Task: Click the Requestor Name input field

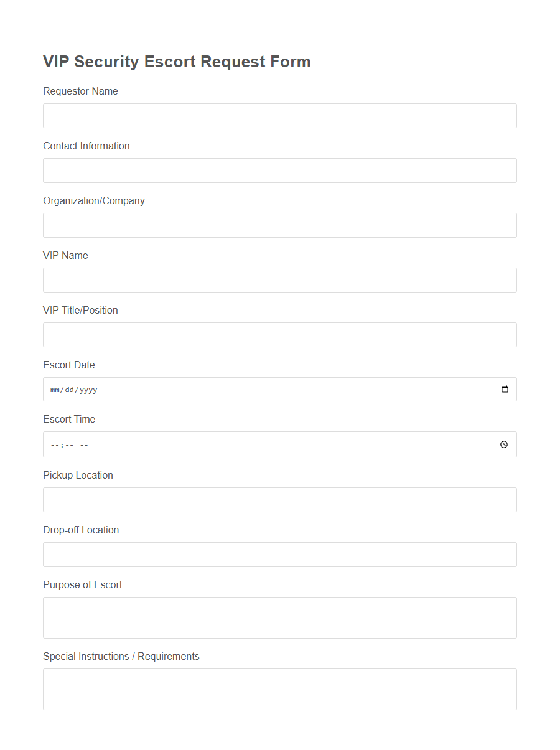Action: [279, 116]
